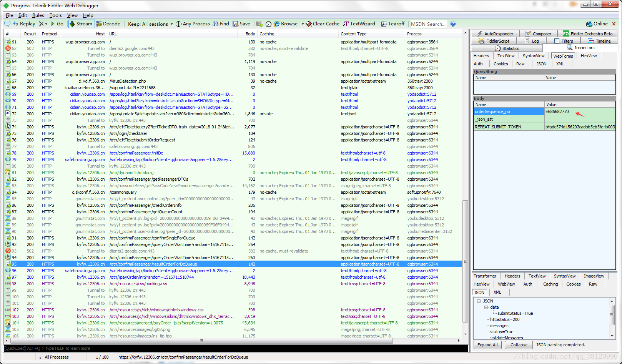Screen dimensions: 622x364
Task: Toggle Stream mode in toolbar
Action: [x=81, y=24]
